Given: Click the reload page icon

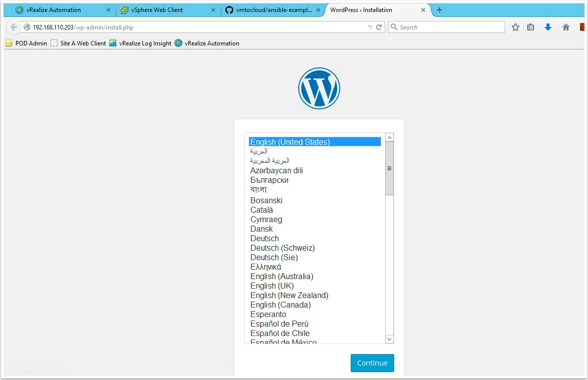Looking at the screenshot, I should coord(379,27).
